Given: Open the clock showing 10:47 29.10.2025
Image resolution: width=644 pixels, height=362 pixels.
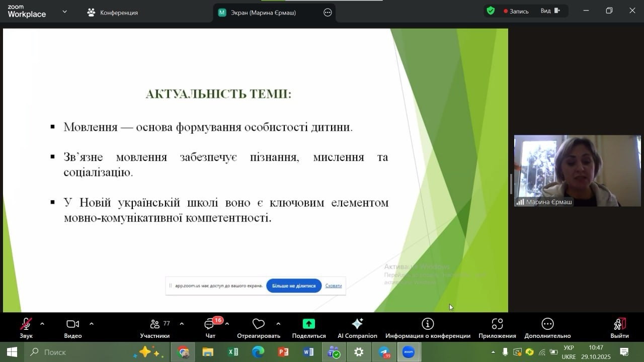Looking at the screenshot, I should [x=596, y=352].
